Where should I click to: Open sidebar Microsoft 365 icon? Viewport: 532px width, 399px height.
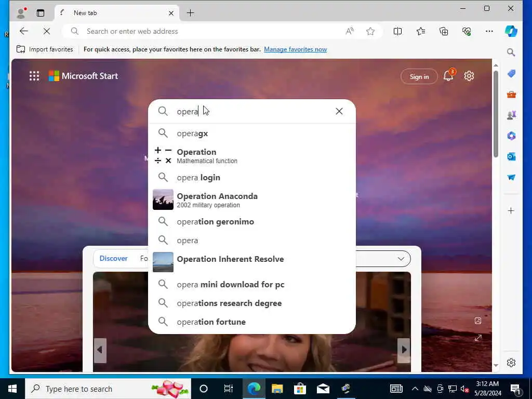(x=511, y=136)
